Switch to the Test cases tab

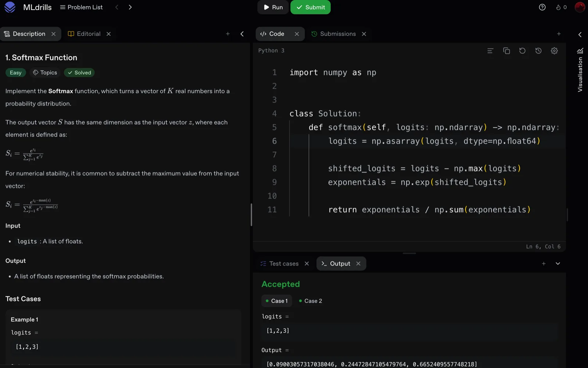(279, 263)
